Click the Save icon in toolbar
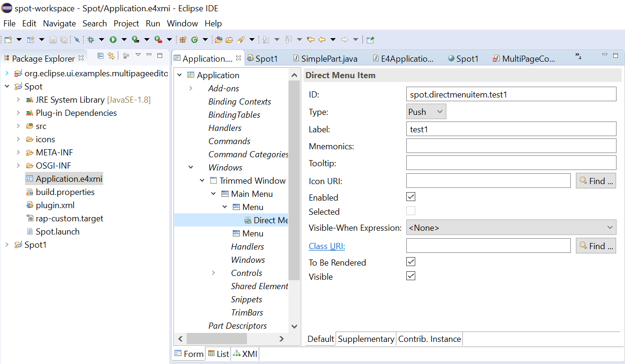The width and height of the screenshot is (625, 364). coord(53,40)
